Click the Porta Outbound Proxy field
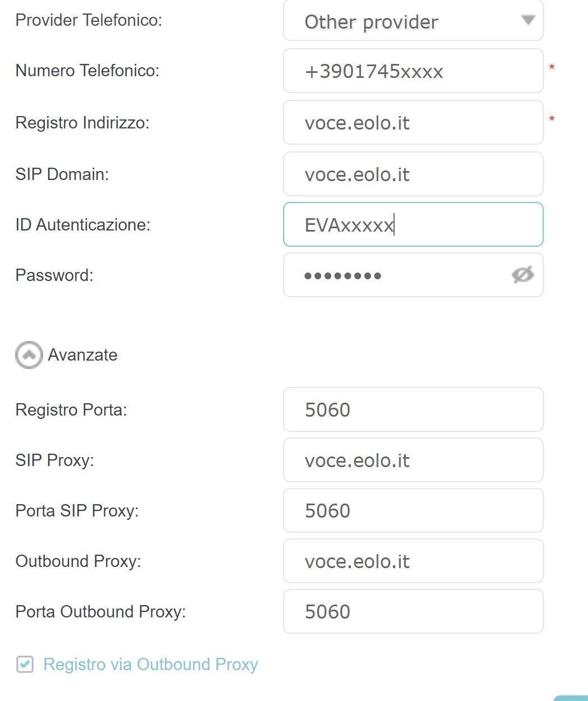588x701 pixels. coord(413,611)
